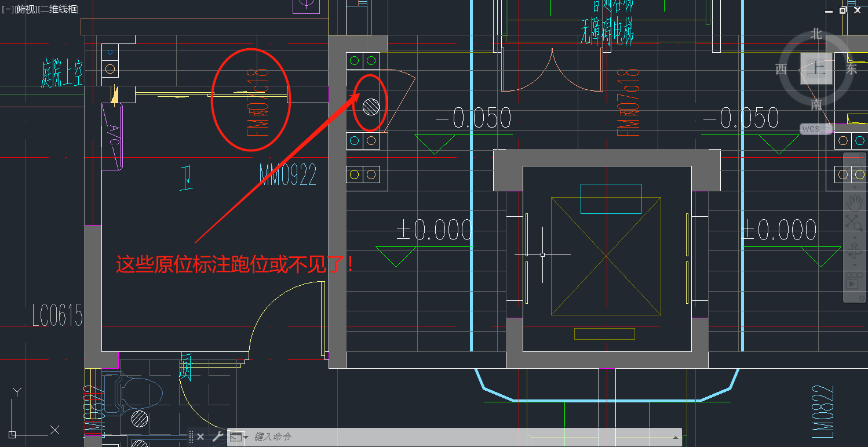Screen dimensions: 868x447
Task: Open command line customize wrench menu
Action: coord(218,437)
